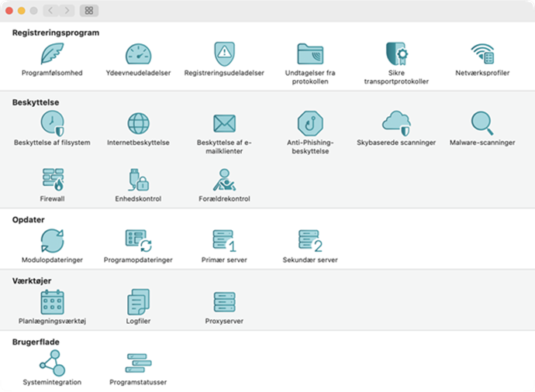Select Skybaserede scanninger cloud icon
Viewport: 535px width, 392px height.
click(x=396, y=123)
